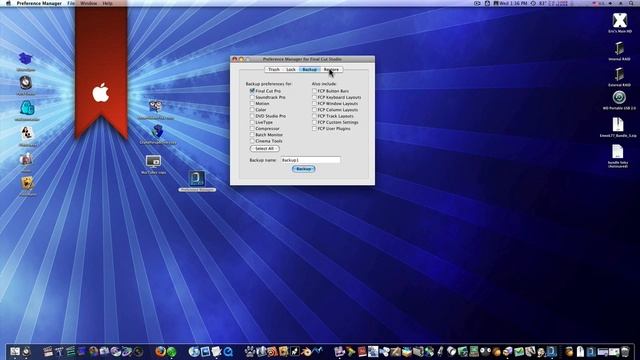The height and width of the screenshot is (360, 640).
Task: Check the Color checkbox
Action: click(x=252, y=109)
